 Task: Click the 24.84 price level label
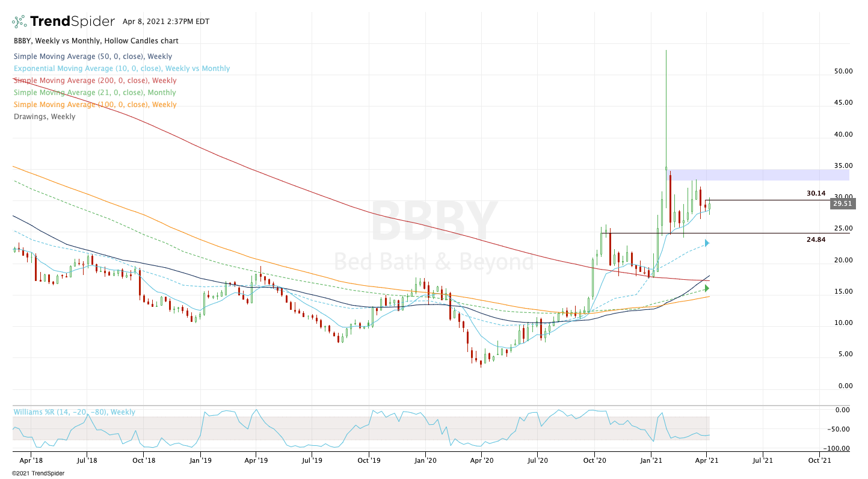pos(816,239)
